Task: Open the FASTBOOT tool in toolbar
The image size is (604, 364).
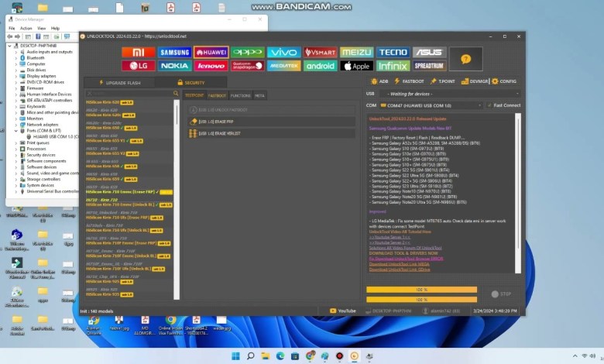Action: click(409, 81)
